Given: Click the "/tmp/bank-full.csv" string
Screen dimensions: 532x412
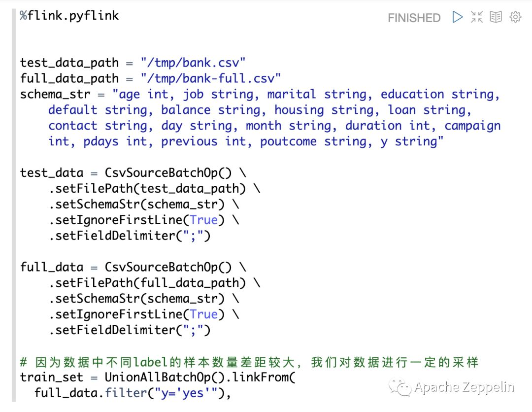Looking at the screenshot, I should pos(210,78).
